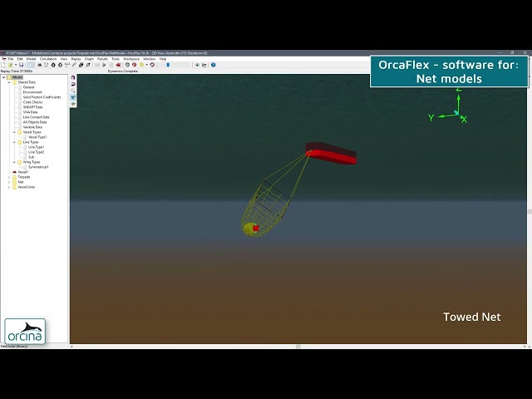The width and height of the screenshot is (532, 399).
Task: Save the model with the floppy disk icon
Action: coord(21,65)
